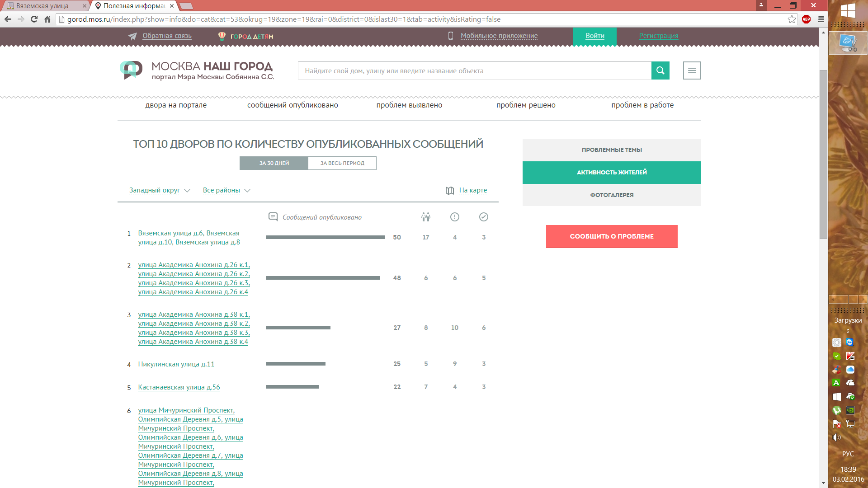Open Никулинская улица д.11 link
Viewport: 868px width, 488px height.
[176, 364]
